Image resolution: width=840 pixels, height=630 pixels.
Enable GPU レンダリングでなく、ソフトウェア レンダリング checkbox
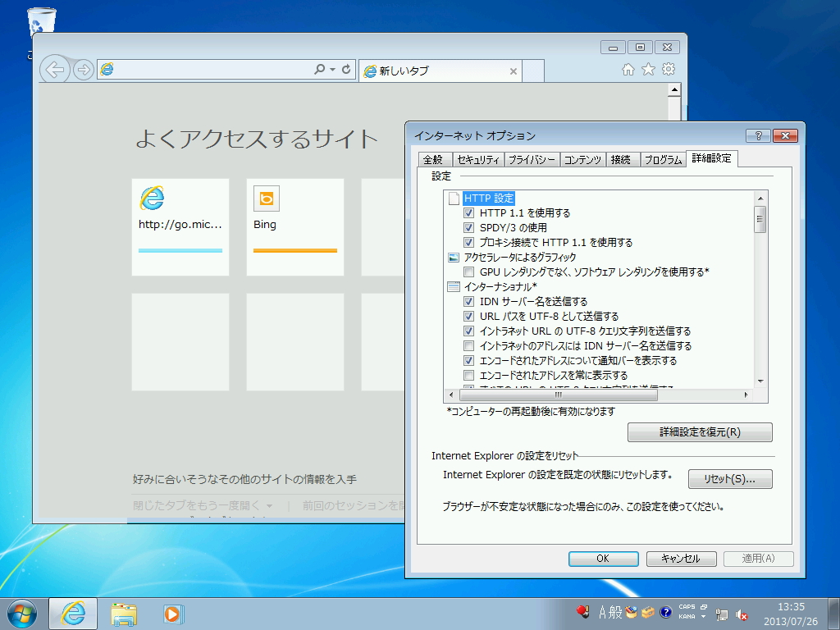pyautogui.click(x=470, y=272)
